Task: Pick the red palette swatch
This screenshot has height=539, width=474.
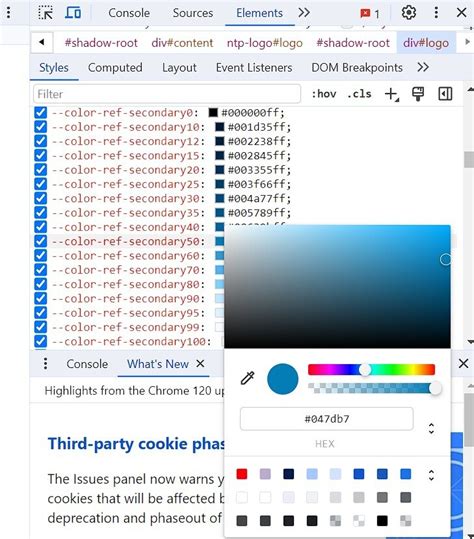Action: click(242, 474)
